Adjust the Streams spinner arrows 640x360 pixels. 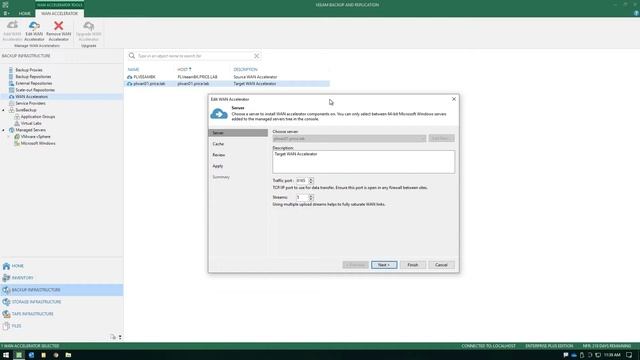[311, 198]
